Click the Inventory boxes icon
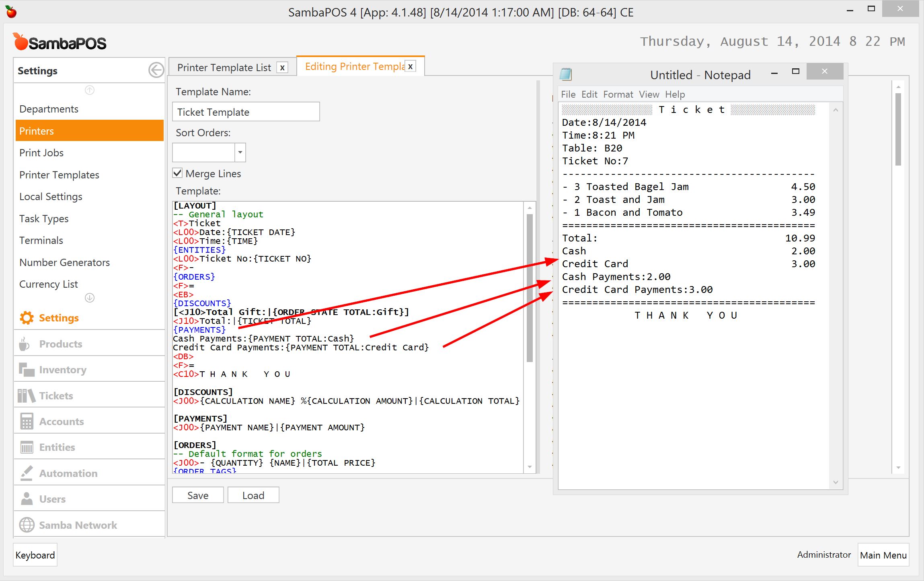924x581 pixels. coord(27,370)
